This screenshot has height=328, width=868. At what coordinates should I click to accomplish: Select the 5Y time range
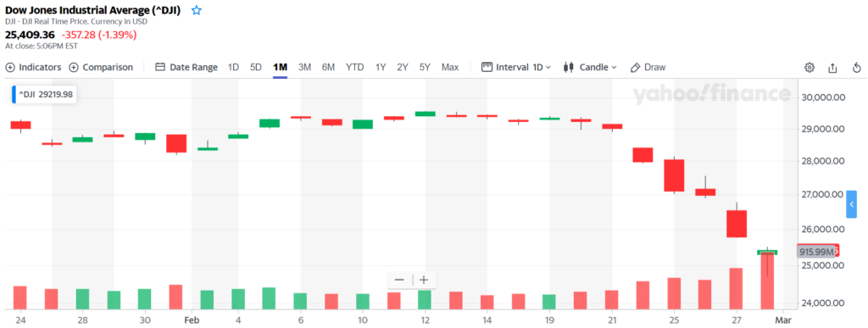(x=425, y=68)
